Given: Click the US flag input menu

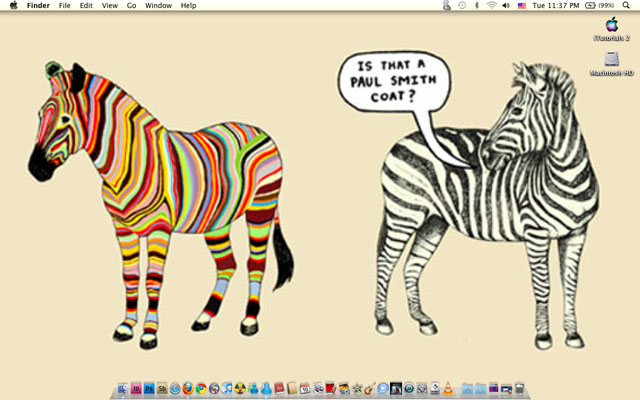Looking at the screenshot, I should pyautogui.click(x=522, y=5).
